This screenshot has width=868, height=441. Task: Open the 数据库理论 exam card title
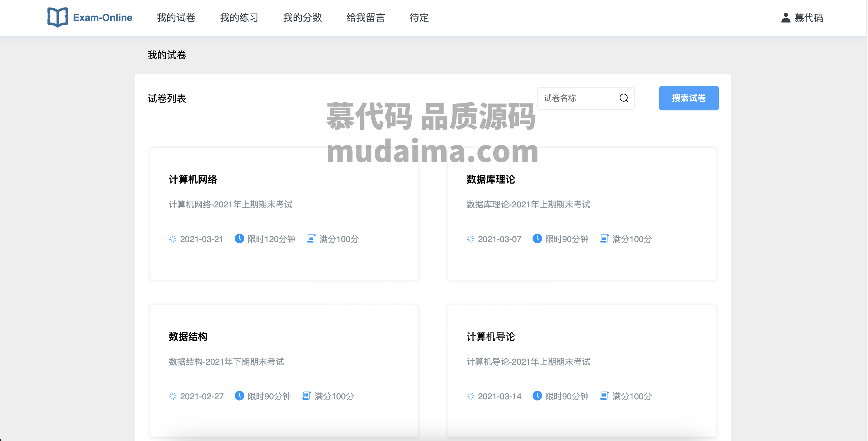pyautogui.click(x=491, y=179)
